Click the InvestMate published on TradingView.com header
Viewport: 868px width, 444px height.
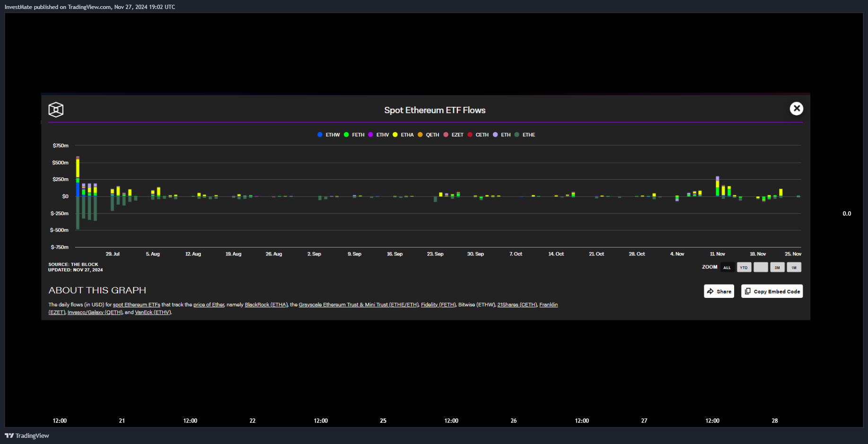coord(90,7)
